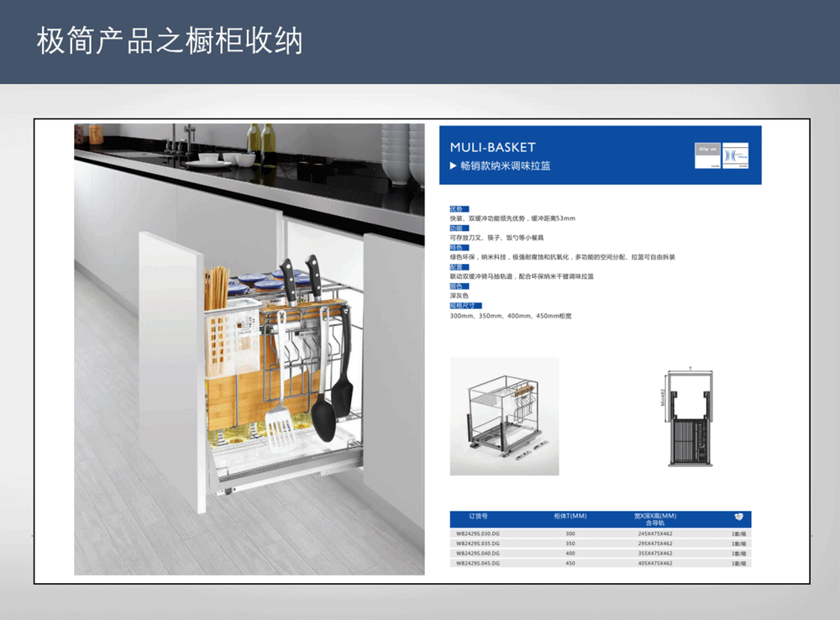Screen dimensions: 840x620
Task: Select the subtitle 畅销款纳米调味拉篮
Action: click(505, 166)
